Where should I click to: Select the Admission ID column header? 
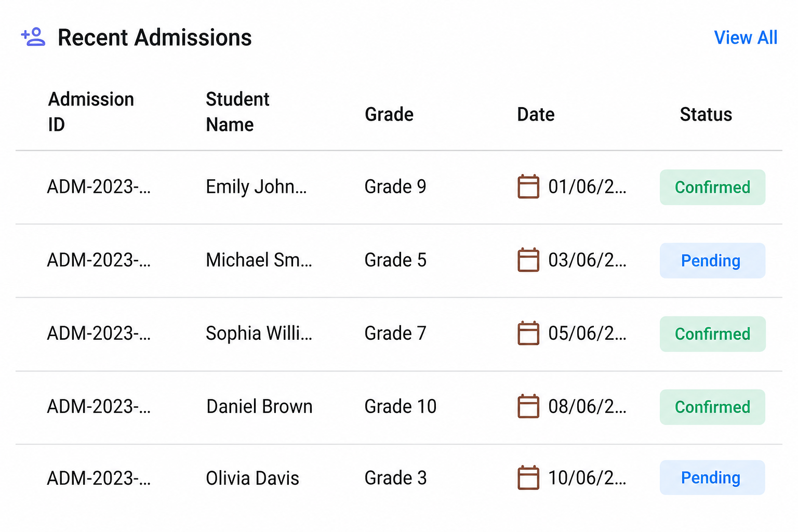pos(91,112)
